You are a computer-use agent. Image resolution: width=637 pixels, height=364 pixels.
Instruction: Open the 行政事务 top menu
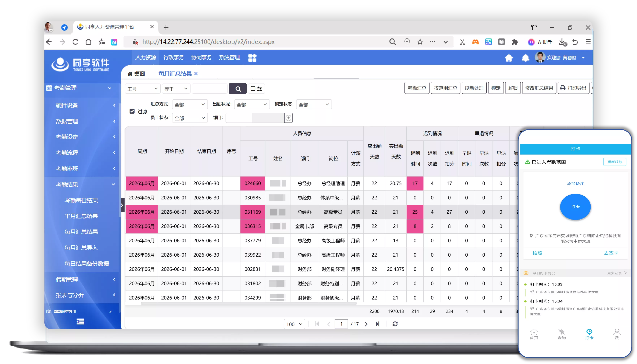pyautogui.click(x=174, y=57)
